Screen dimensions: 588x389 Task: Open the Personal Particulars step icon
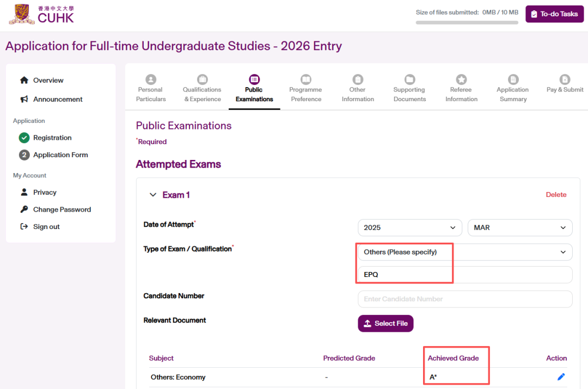coord(151,79)
